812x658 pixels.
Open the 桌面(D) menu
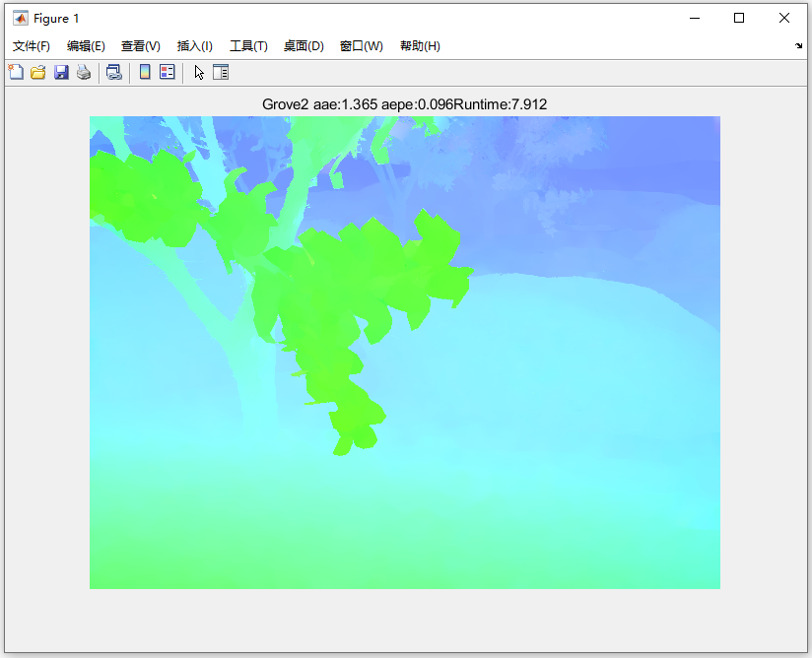coord(304,46)
